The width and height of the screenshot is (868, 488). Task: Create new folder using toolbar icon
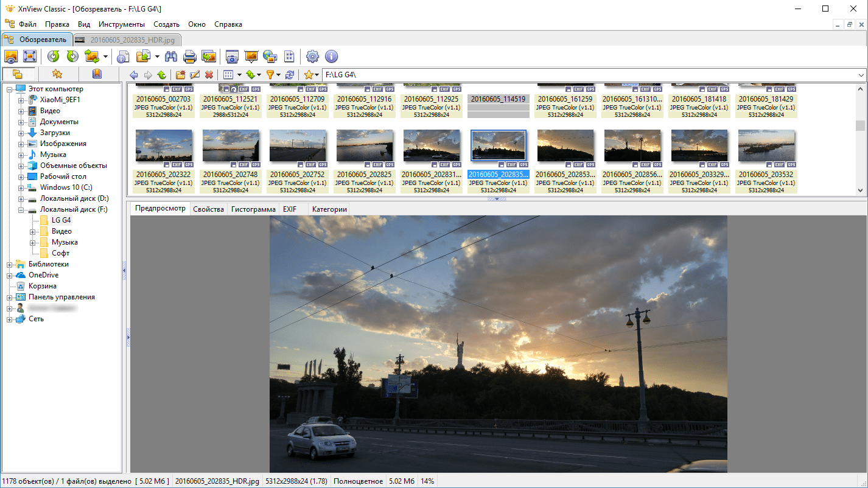tap(180, 75)
